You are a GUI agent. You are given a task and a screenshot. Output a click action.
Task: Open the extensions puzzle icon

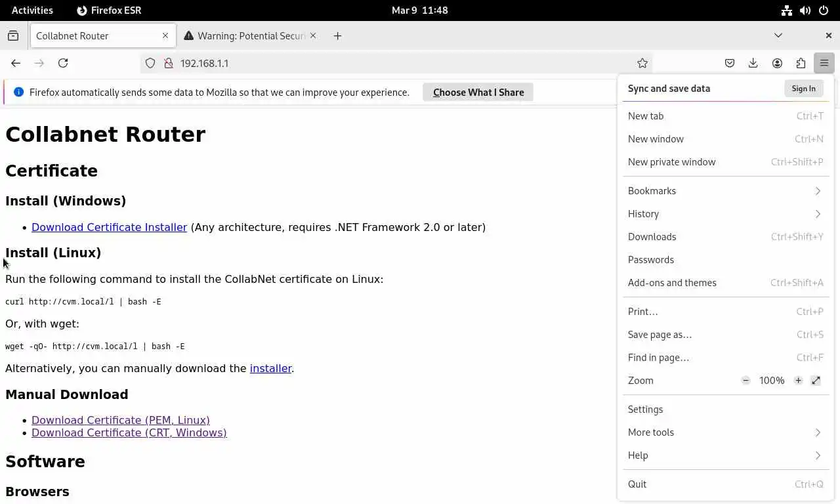pos(801,63)
